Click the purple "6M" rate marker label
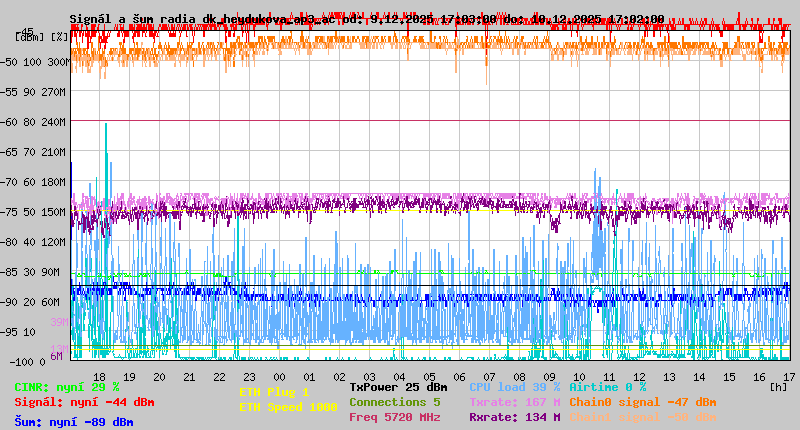The width and height of the screenshot is (800, 430). (x=57, y=356)
